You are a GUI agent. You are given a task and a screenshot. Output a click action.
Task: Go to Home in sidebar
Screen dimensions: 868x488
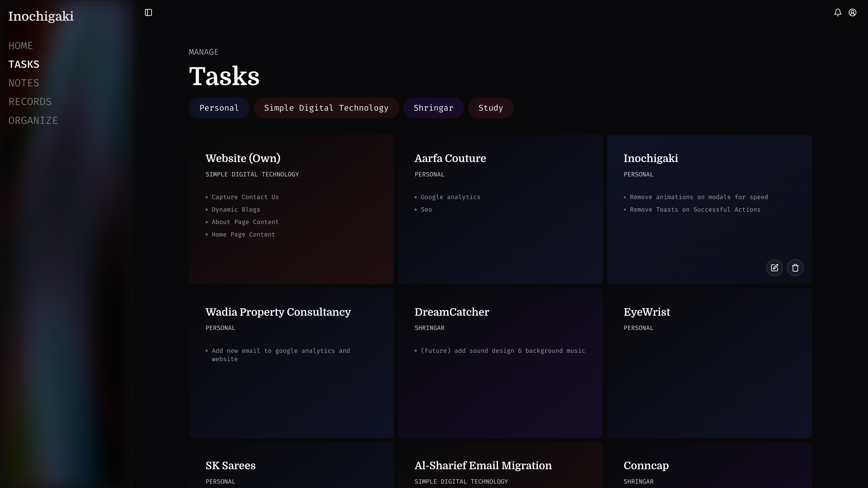click(x=21, y=46)
